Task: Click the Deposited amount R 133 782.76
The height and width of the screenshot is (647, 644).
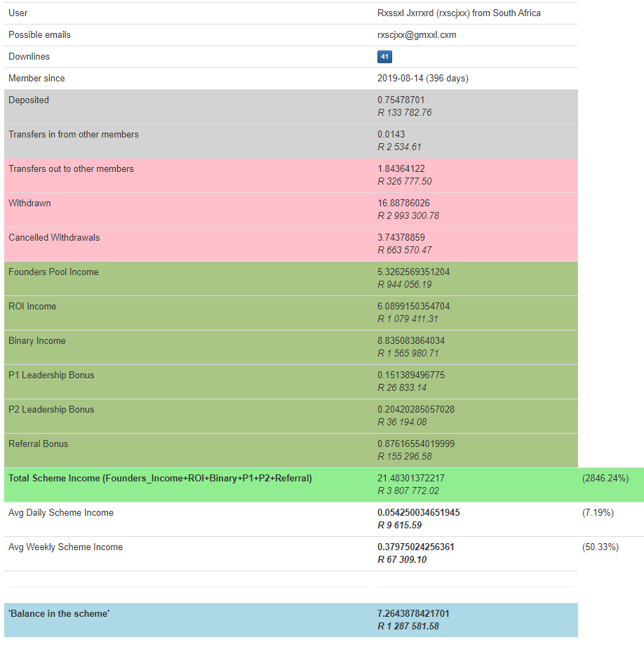Action: pos(404,113)
